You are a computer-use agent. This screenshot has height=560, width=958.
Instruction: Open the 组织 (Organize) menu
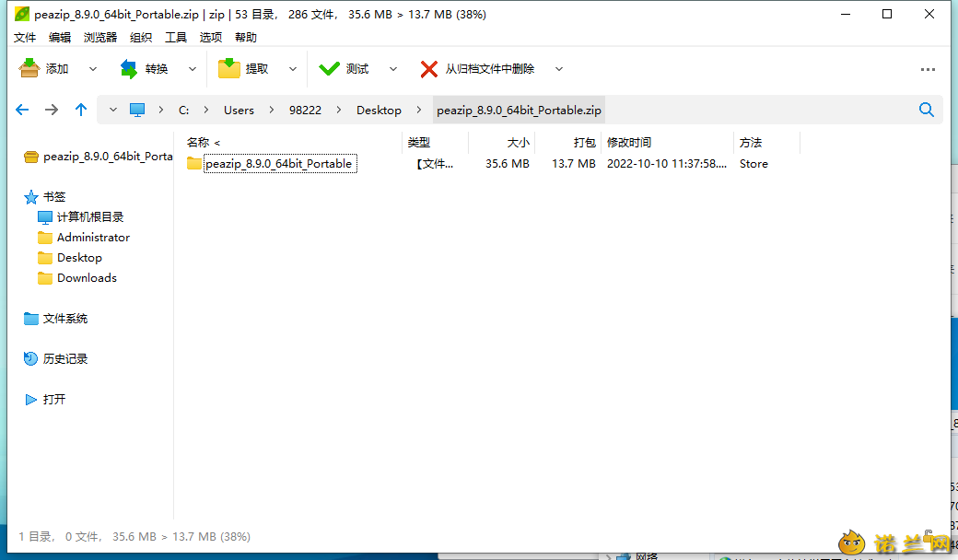click(141, 37)
